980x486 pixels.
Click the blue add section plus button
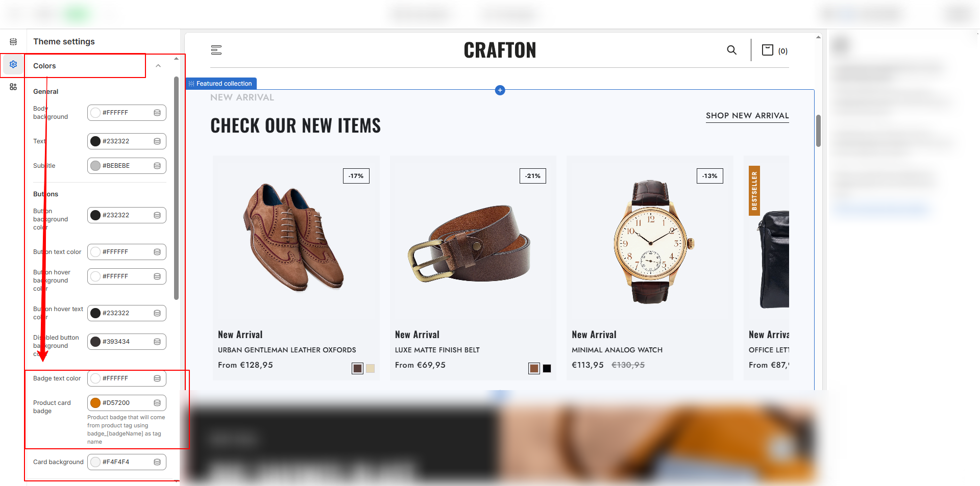500,90
